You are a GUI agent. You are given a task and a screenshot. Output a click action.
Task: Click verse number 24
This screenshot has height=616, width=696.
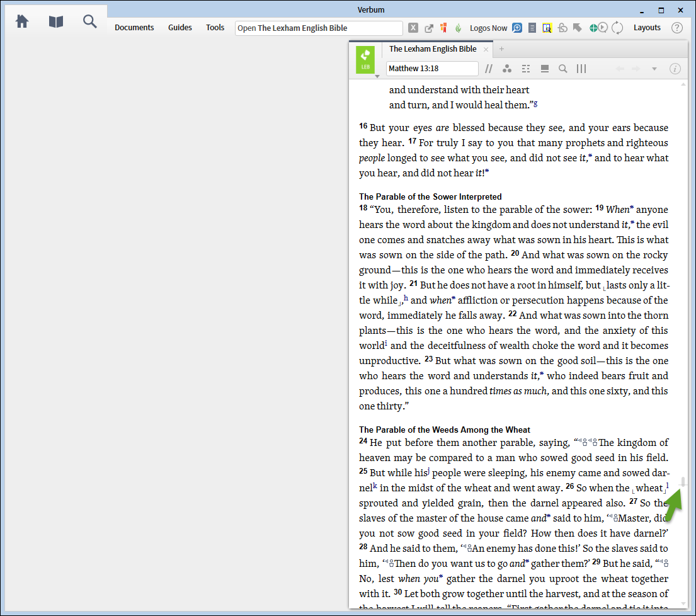363,441
